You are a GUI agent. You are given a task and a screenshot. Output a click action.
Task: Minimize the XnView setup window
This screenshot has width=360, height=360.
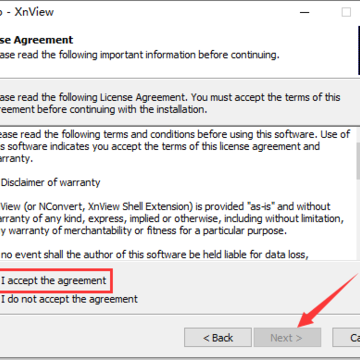[x=304, y=12]
